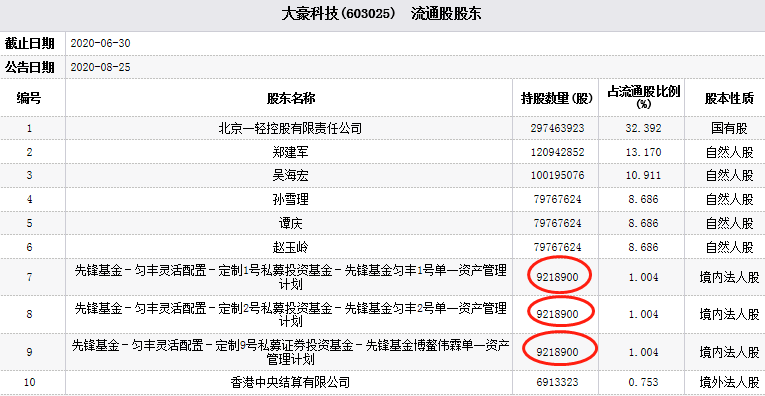The width and height of the screenshot is (765, 396).
Task: Click the date 2020-06-30
Action: coord(100,43)
